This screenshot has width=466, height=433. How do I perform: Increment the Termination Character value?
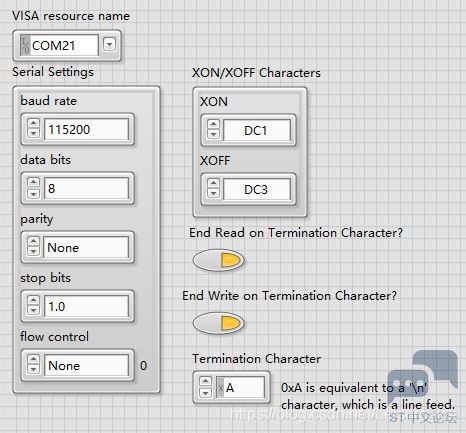tap(205, 381)
